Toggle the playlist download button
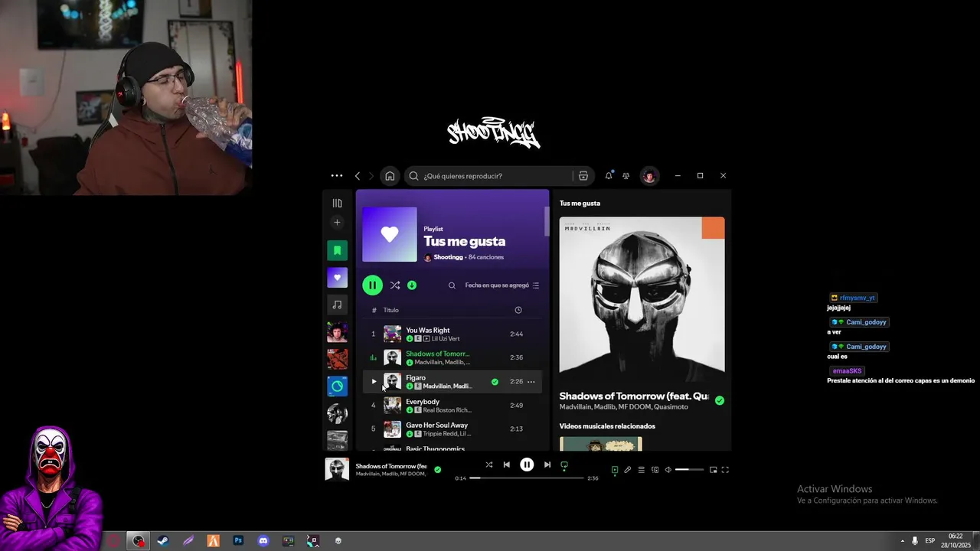 (412, 285)
